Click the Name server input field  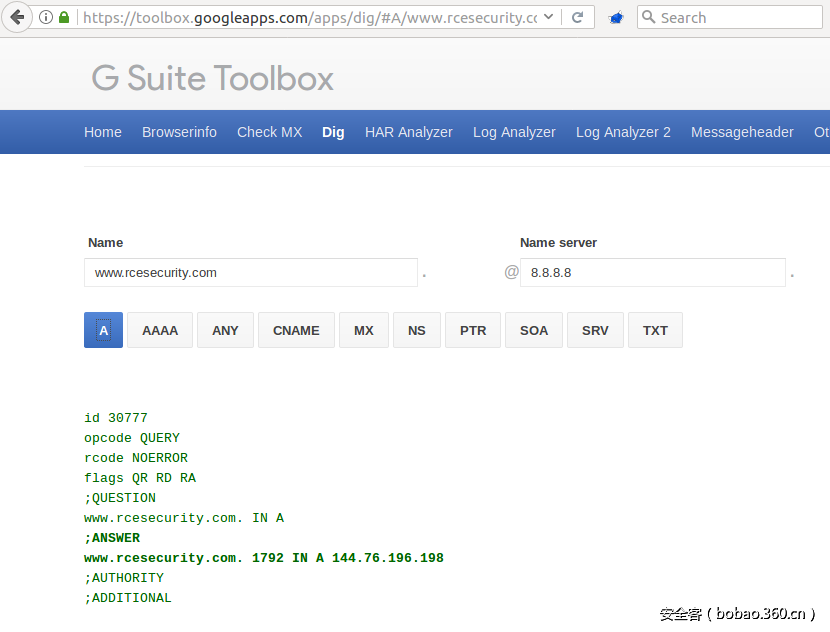coord(652,271)
